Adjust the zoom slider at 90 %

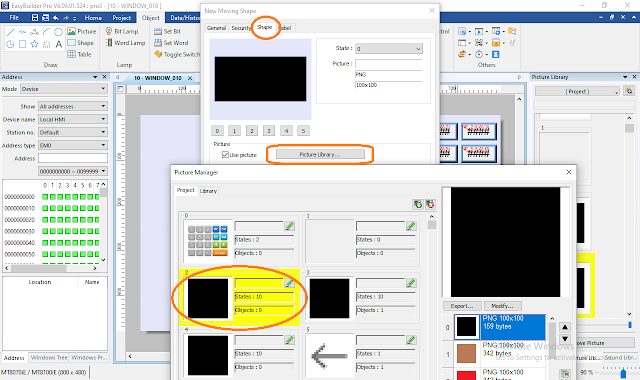(623, 373)
